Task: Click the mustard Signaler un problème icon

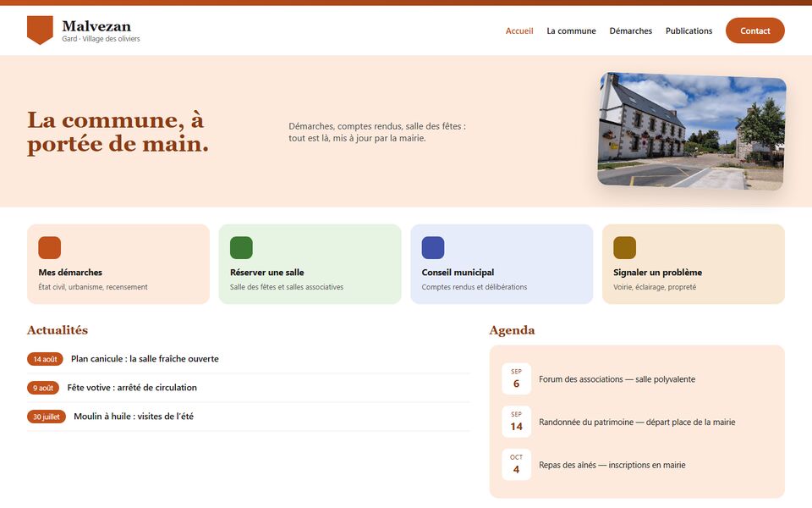Action: pos(624,248)
